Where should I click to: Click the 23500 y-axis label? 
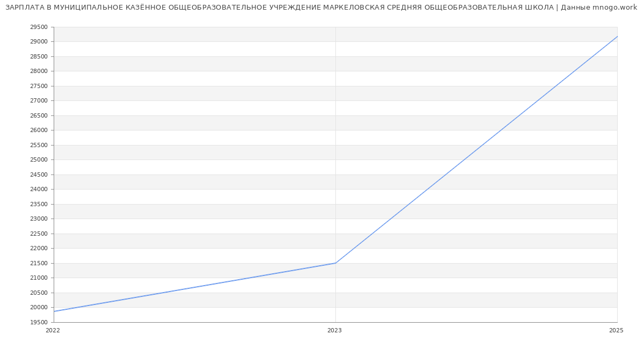point(39,204)
